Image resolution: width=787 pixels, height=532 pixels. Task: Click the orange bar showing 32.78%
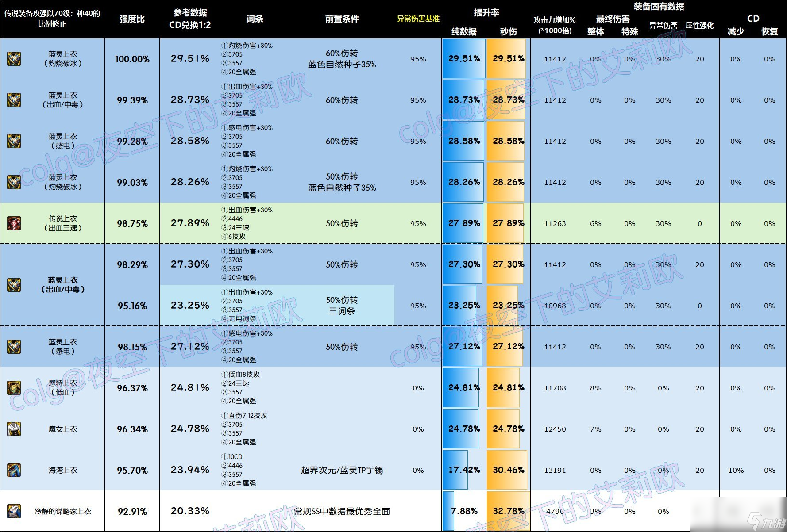(x=508, y=511)
